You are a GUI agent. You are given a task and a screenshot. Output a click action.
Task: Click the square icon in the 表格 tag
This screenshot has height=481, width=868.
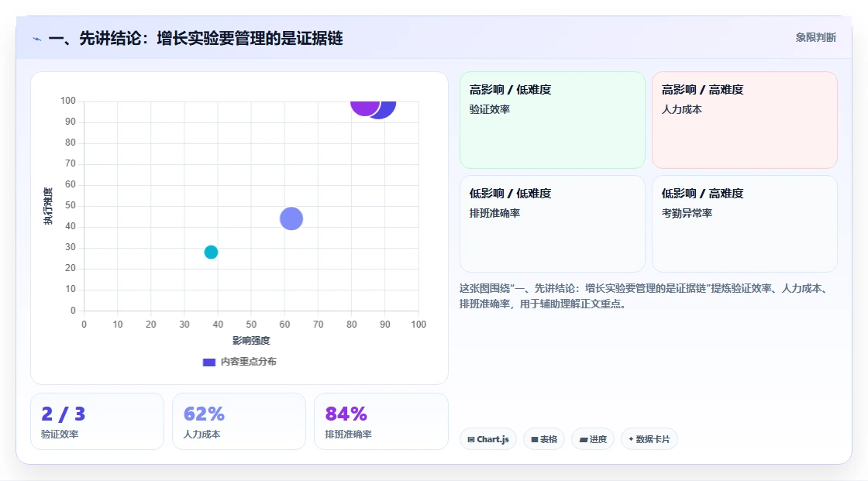click(535, 439)
